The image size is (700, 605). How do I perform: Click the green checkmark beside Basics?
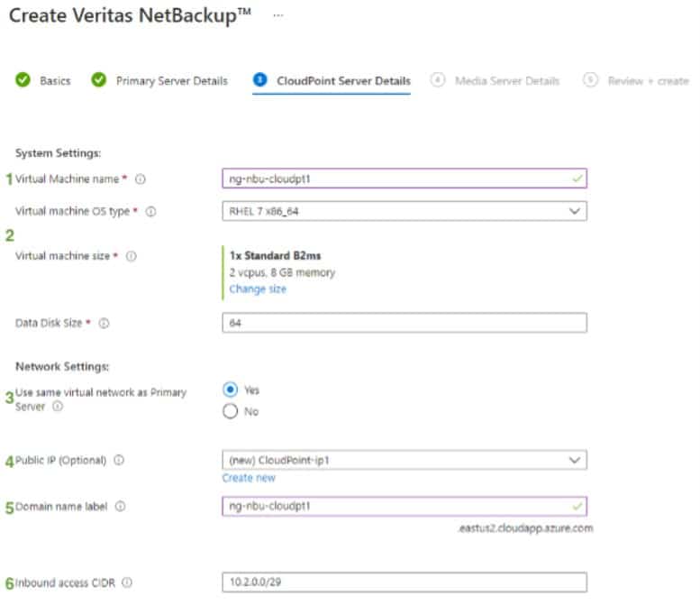23,80
